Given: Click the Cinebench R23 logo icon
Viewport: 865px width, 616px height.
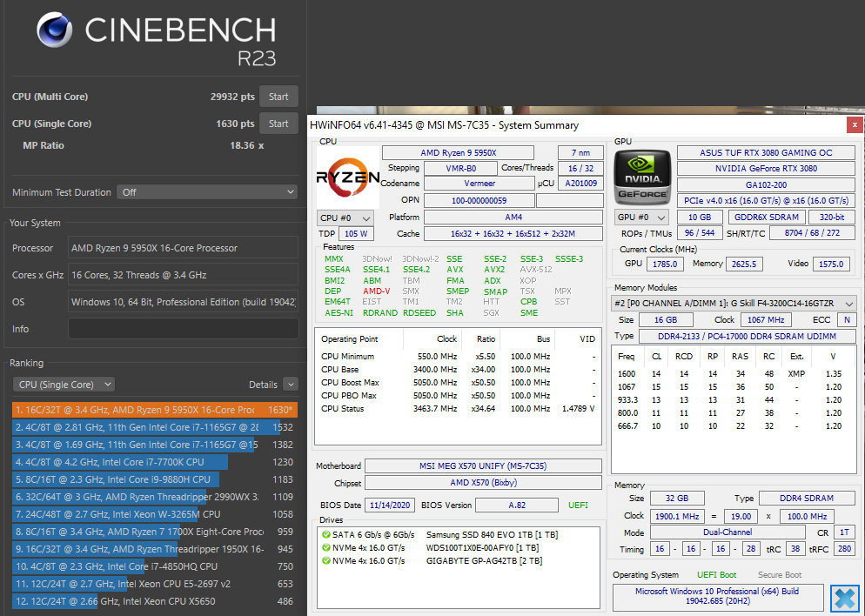Looking at the screenshot, I should point(54,30).
